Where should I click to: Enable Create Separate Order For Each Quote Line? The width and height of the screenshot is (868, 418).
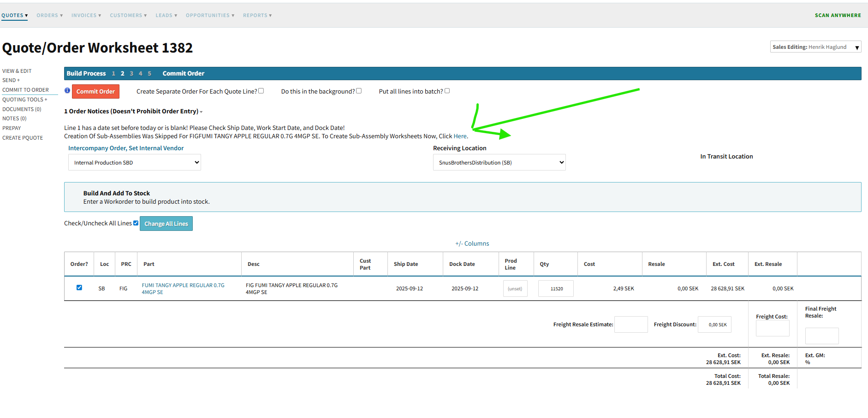coord(261,91)
